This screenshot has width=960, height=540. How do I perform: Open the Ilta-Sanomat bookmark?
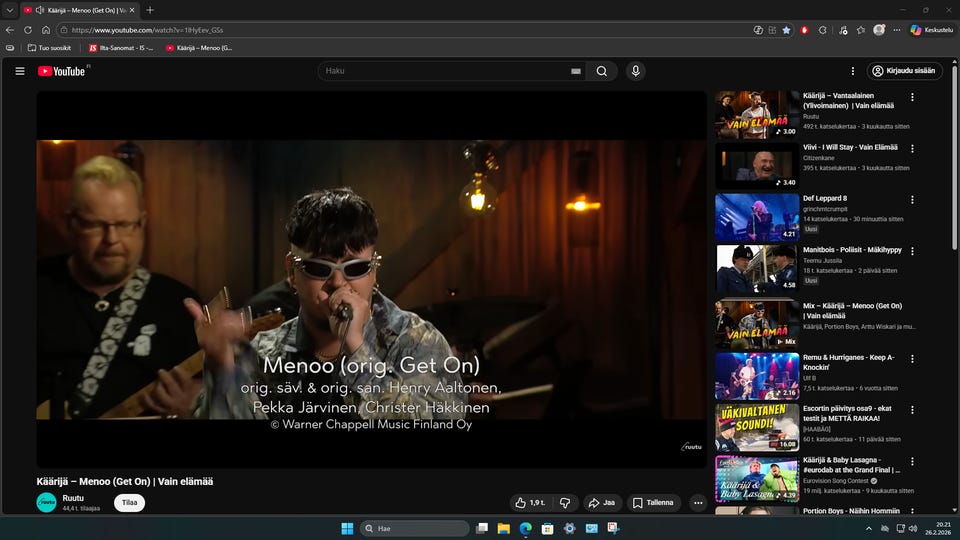(x=120, y=47)
